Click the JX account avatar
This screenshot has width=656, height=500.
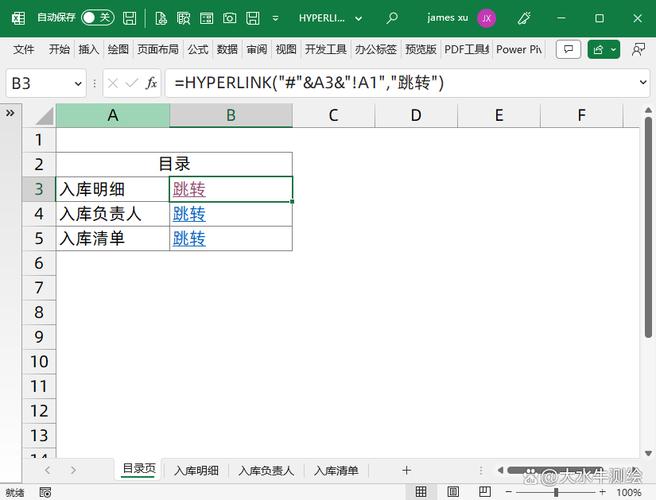pyautogui.click(x=487, y=18)
